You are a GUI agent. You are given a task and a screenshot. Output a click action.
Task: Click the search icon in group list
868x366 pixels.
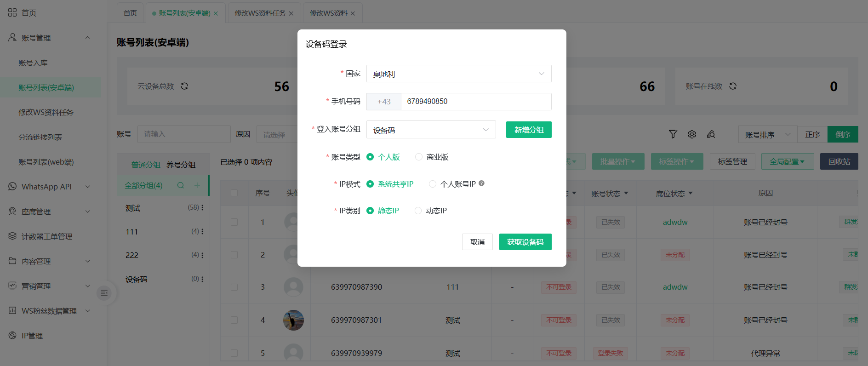(181, 185)
